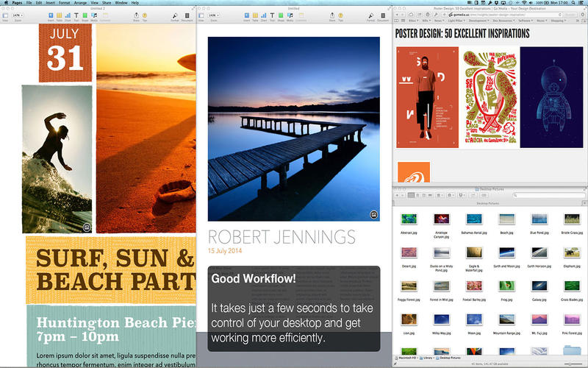Select the Earth and Moon.jpg thumbnail
The height and width of the screenshot is (368, 588).
[x=506, y=252]
